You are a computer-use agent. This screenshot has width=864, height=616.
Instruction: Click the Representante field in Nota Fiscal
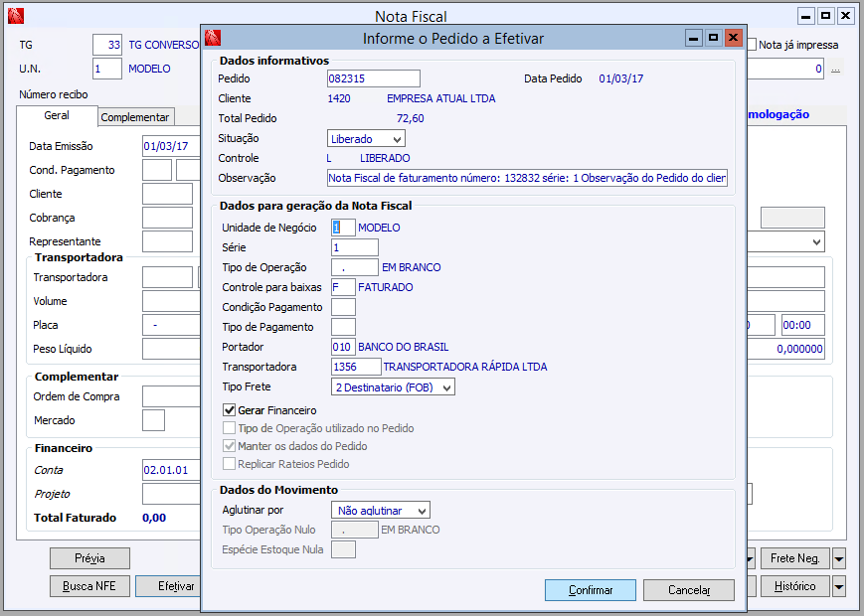(x=167, y=241)
